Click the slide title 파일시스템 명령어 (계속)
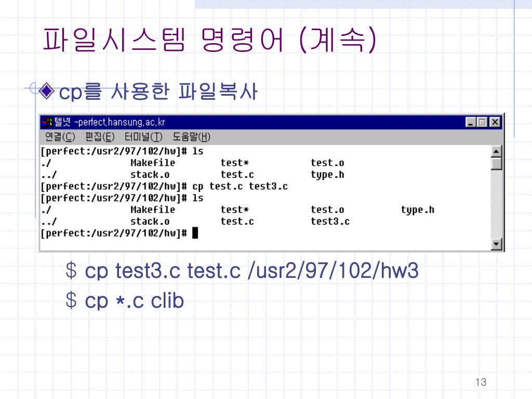 click(209, 39)
